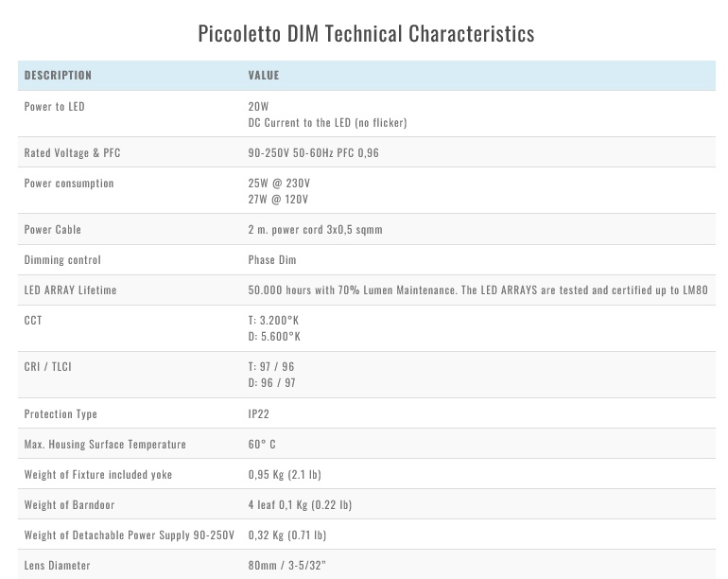
Task: Select the Power consumption row label
Action: (69, 184)
